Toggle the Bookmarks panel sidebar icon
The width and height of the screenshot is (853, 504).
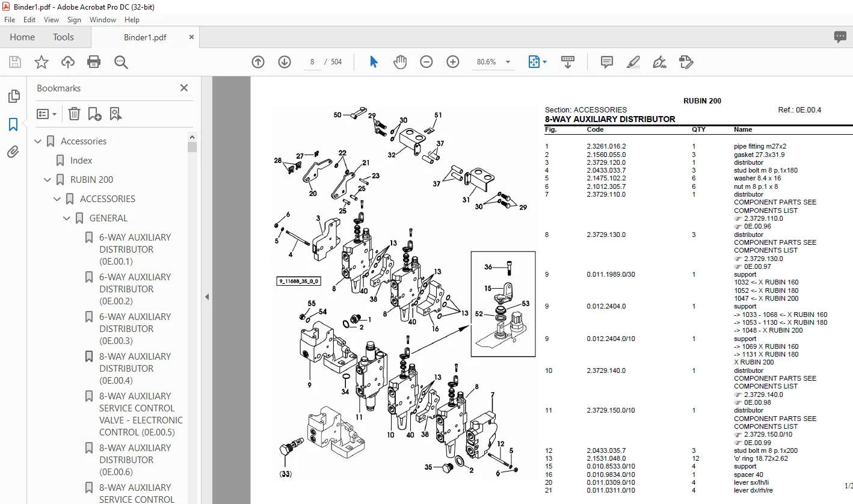[13, 124]
